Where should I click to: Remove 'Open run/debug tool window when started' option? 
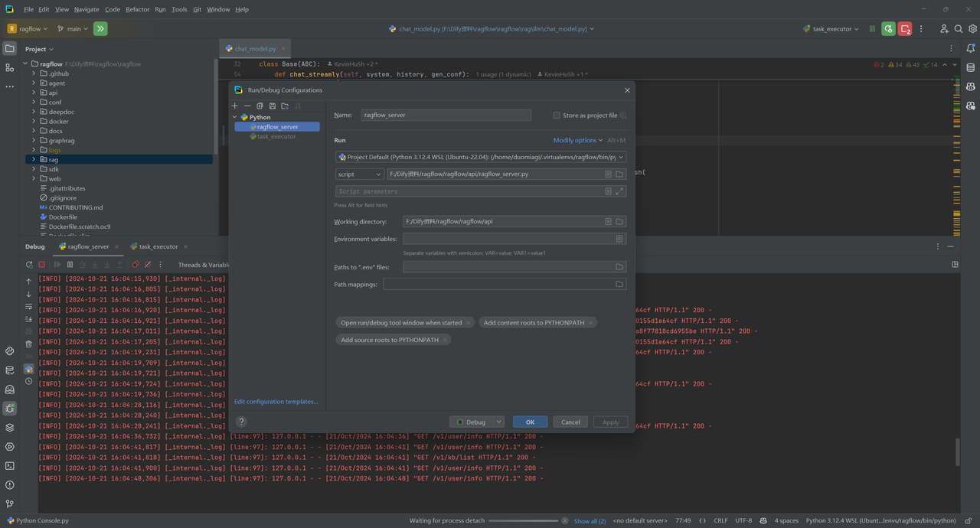click(x=469, y=323)
